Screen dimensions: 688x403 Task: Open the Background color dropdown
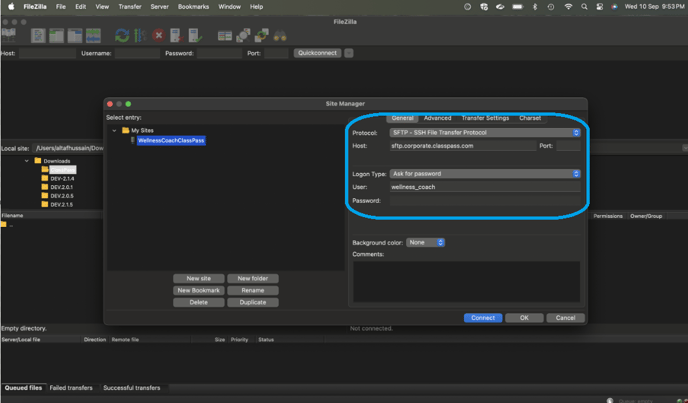click(x=425, y=242)
